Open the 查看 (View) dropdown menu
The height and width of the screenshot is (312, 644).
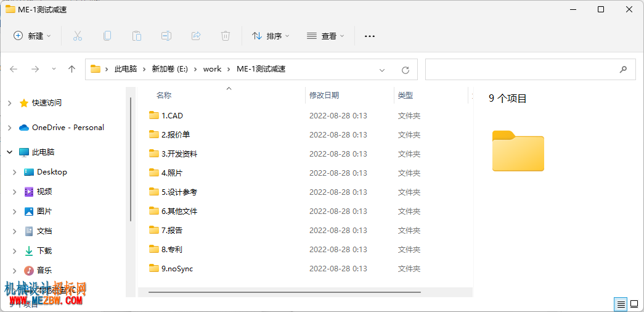(325, 36)
